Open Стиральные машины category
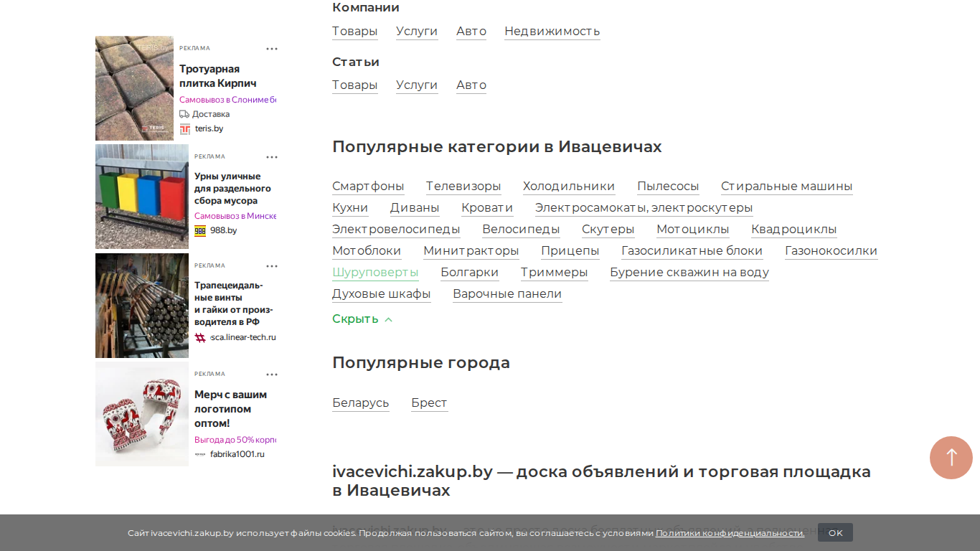The height and width of the screenshot is (551, 980). pos(787,187)
